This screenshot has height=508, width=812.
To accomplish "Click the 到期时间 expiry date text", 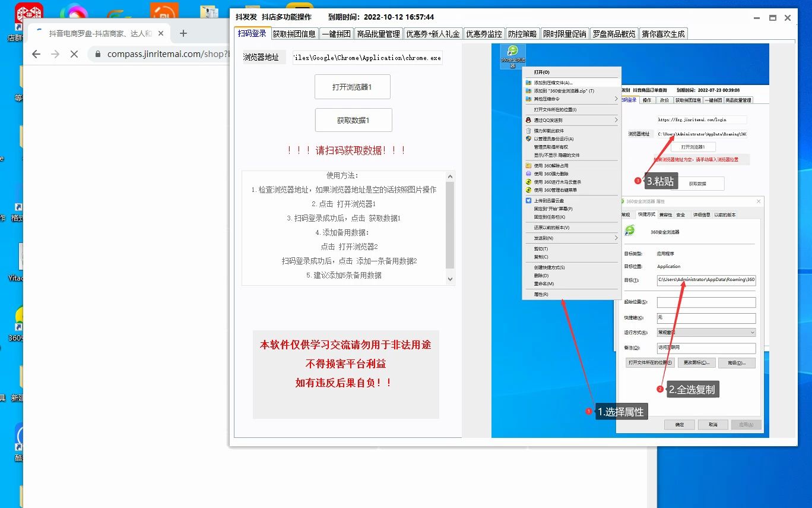I will pos(381,17).
